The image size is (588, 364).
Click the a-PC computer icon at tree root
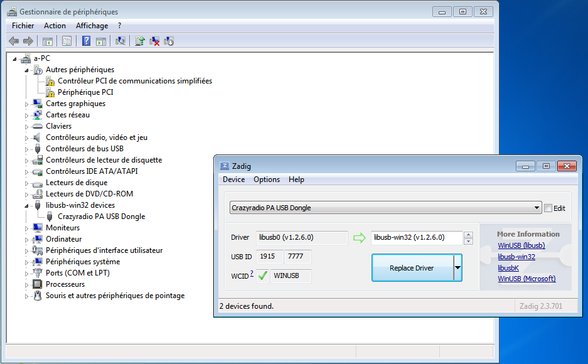point(26,58)
